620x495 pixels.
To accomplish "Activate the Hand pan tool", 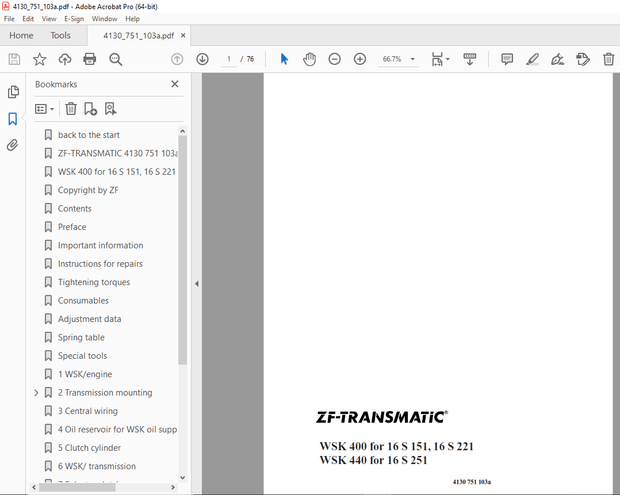I will (x=309, y=59).
